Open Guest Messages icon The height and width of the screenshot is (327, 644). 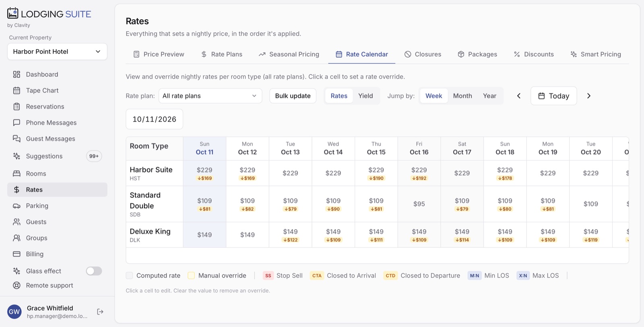pyautogui.click(x=17, y=139)
